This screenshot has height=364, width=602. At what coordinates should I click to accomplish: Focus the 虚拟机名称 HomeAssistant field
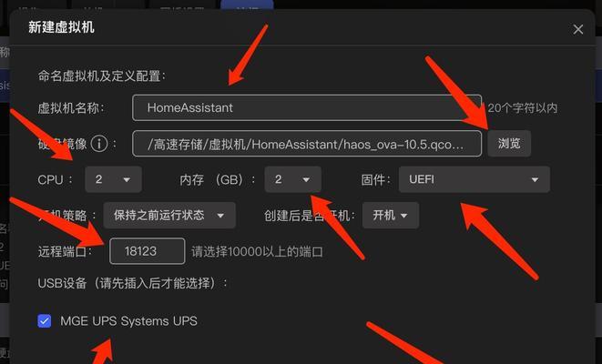click(307, 107)
